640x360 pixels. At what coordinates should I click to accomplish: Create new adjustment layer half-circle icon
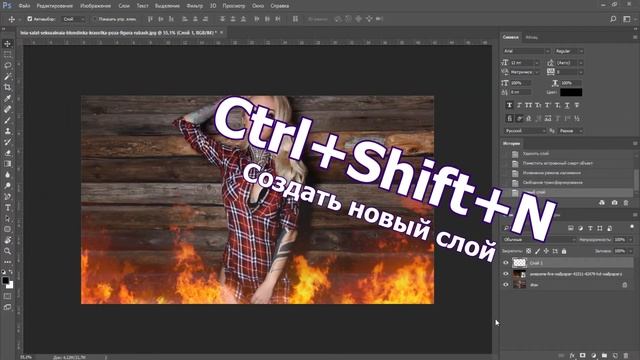(x=593, y=356)
